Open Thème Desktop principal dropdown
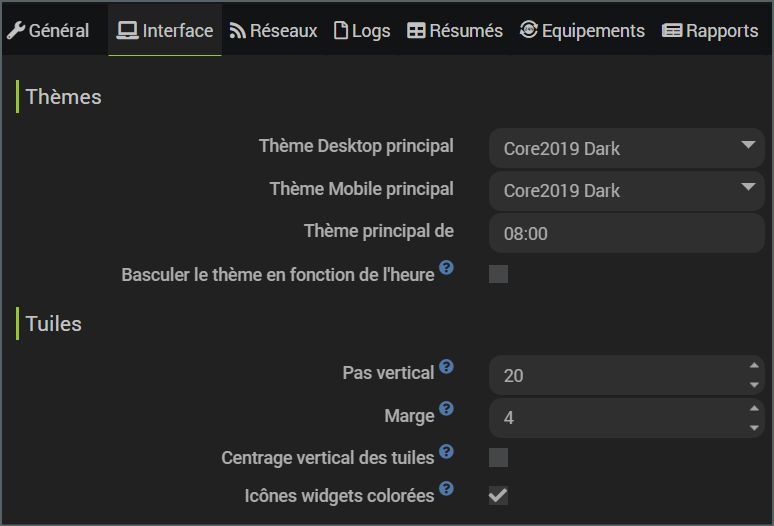774x526 pixels. point(626,148)
